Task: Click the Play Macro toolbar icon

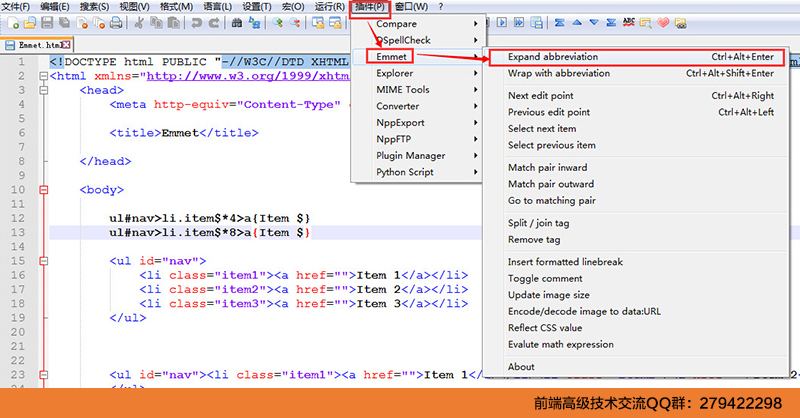Action: tap(502, 22)
